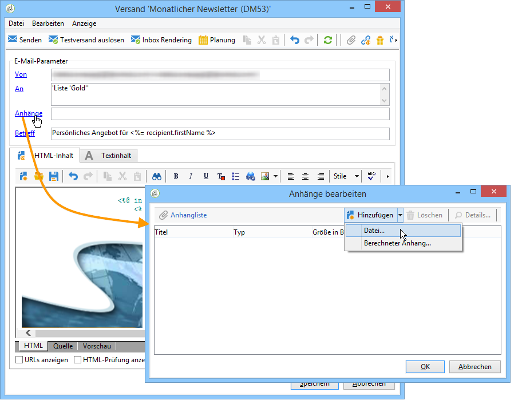Select the Vorschau bottom tab
The image size is (530, 420).
[97, 346]
